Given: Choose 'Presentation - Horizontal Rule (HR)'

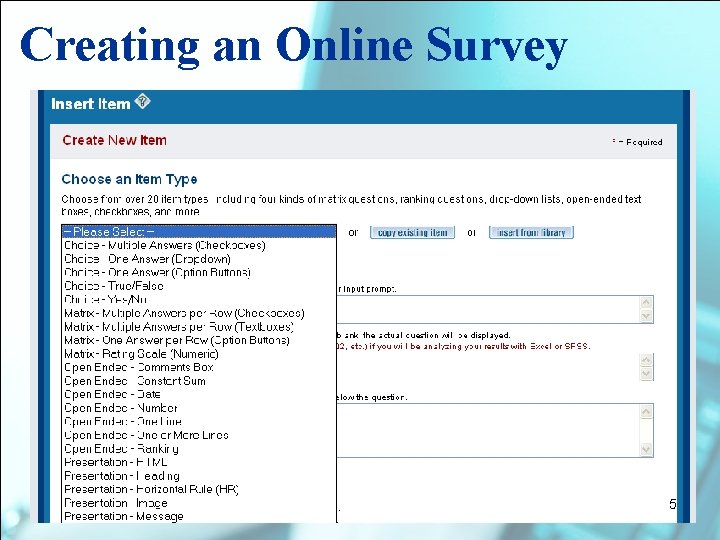Looking at the screenshot, I should coord(199,489).
